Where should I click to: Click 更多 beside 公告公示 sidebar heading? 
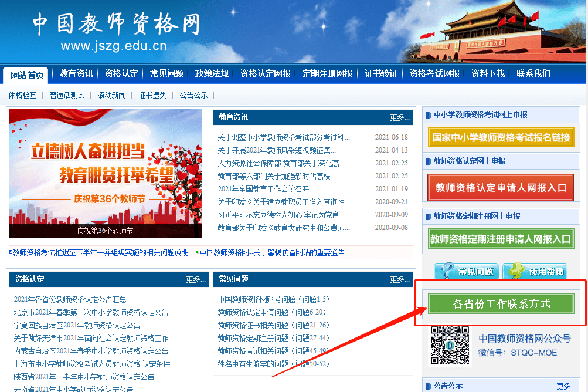(x=566, y=386)
